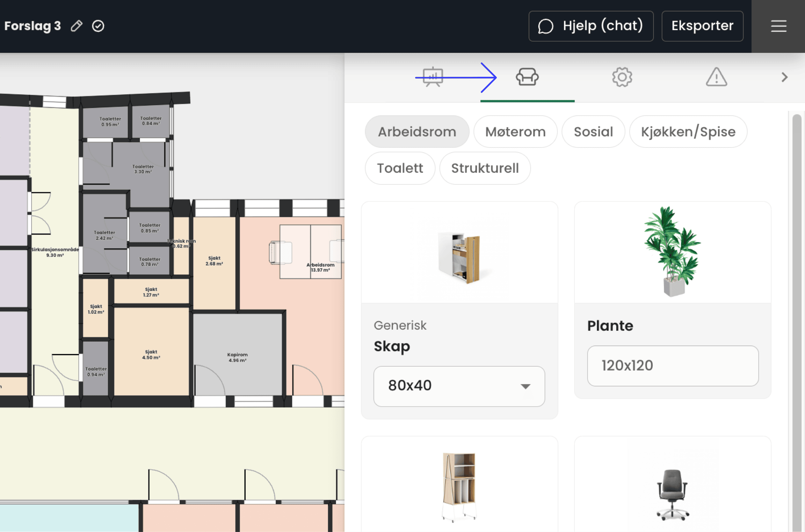Screen dimensions: 805x532
Task: Select the furniture armchair tab icon
Action: tap(527, 77)
